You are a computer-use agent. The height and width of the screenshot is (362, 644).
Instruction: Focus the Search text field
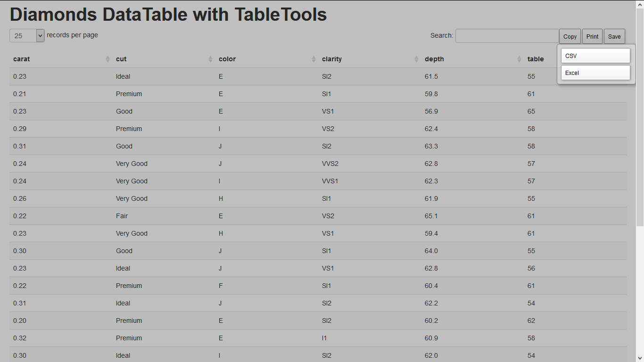coord(507,36)
